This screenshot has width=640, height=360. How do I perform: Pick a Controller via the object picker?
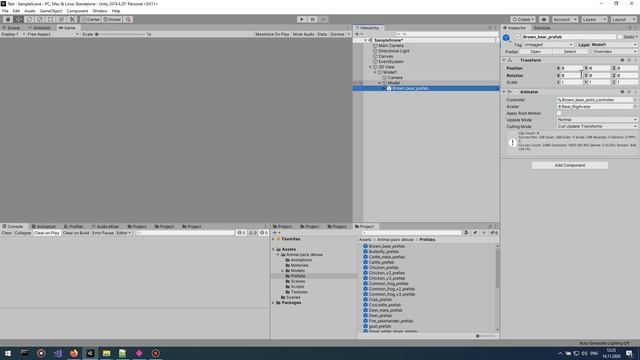635,100
